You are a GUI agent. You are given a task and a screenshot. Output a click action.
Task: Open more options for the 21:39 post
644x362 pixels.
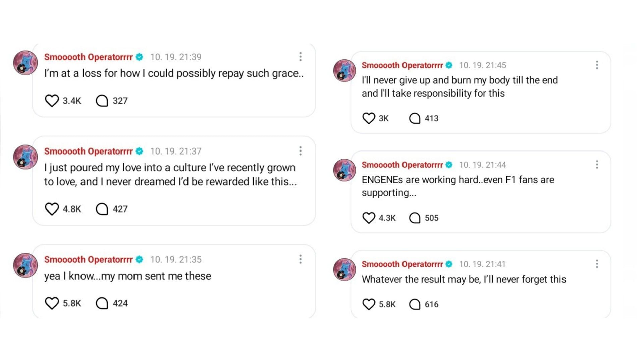pos(300,57)
